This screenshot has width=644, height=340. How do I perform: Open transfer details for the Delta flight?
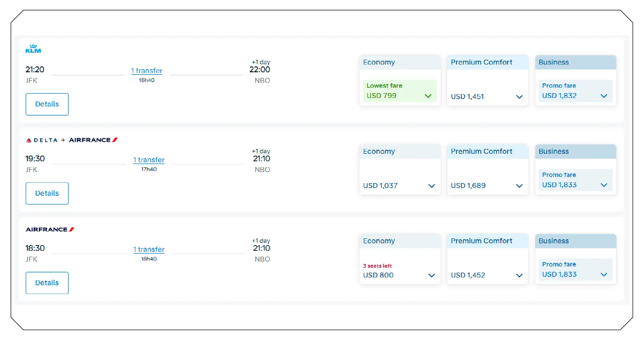point(148,159)
